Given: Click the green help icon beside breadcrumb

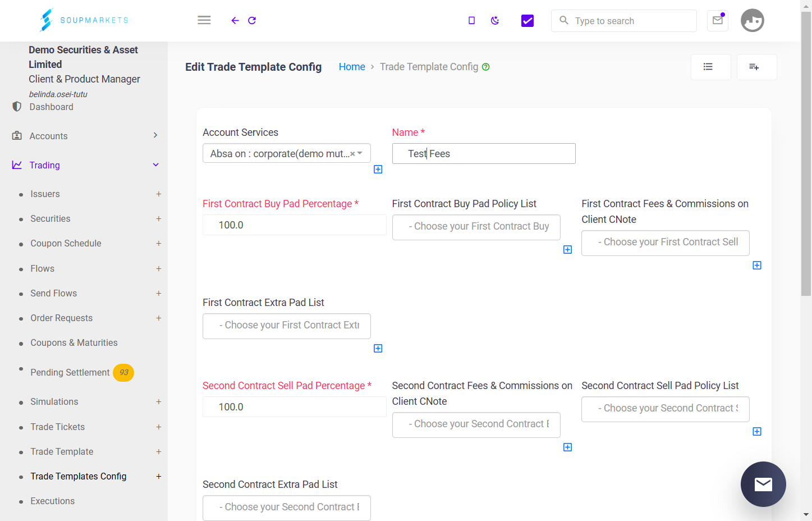Looking at the screenshot, I should click(x=486, y=67).
